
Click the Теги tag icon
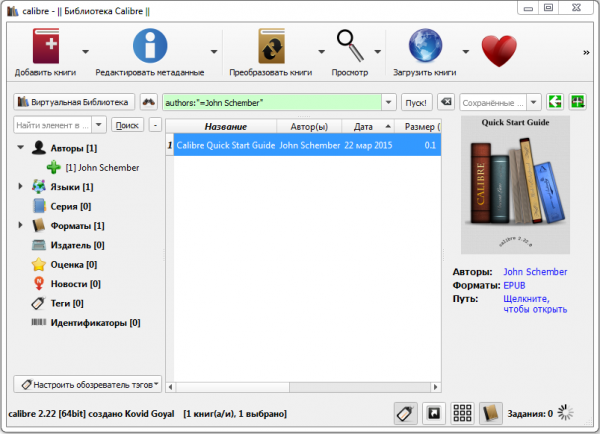[x=39, y=303]
